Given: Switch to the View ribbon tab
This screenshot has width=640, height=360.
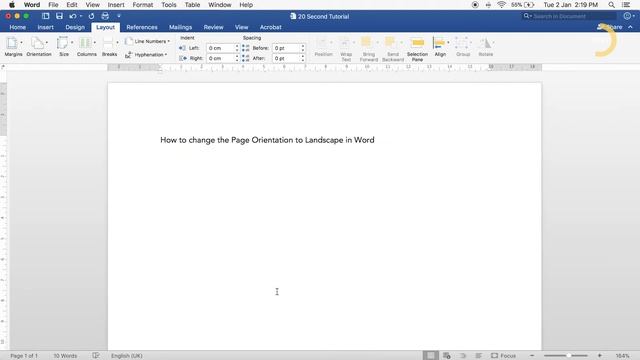Looking at the screenshot, I should pos(241,27).
